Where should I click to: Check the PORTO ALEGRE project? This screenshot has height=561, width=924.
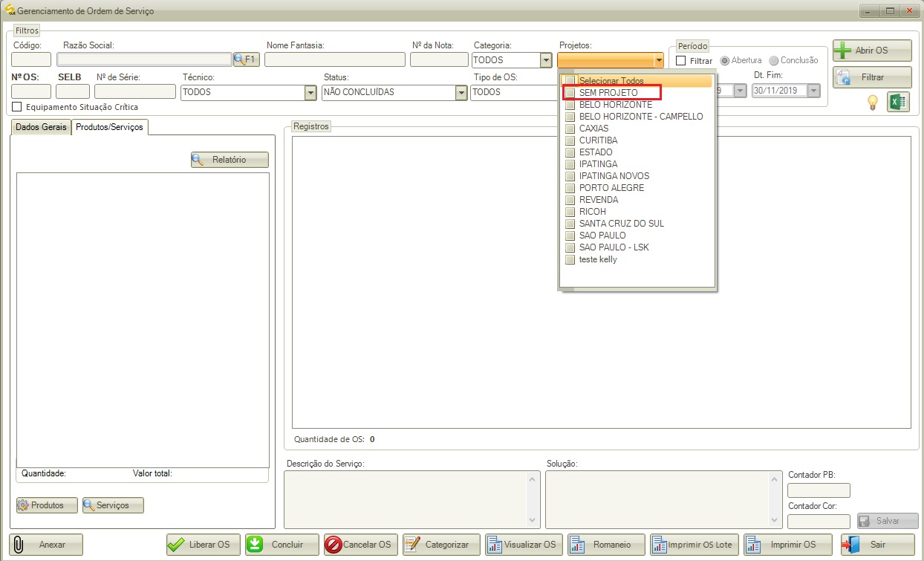point(570,188)
